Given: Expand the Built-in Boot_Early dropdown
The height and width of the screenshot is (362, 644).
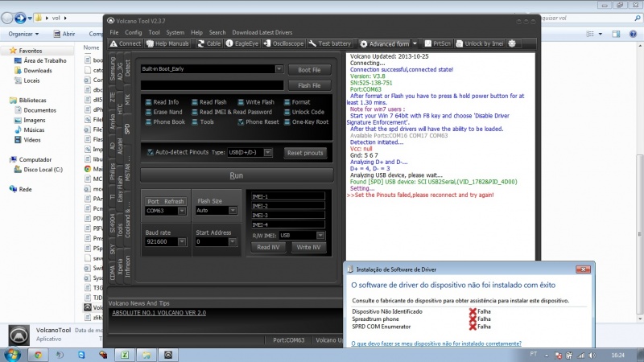Looking at the screenshot, I should pos(279,69).
